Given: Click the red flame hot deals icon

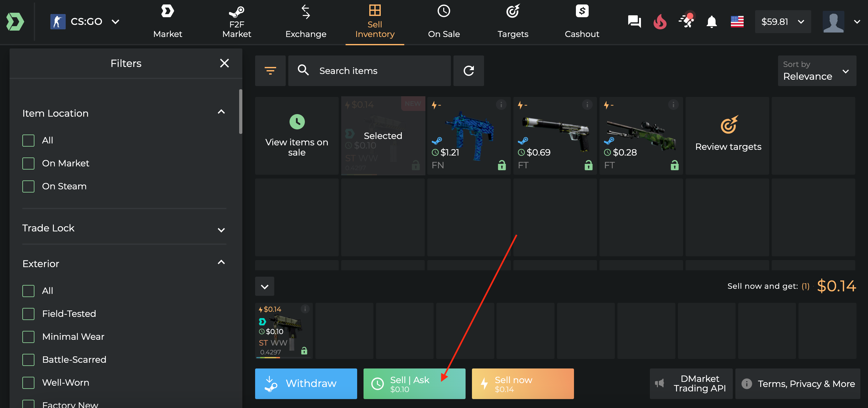Looking at the screenshot, I should tap(660, 22).
